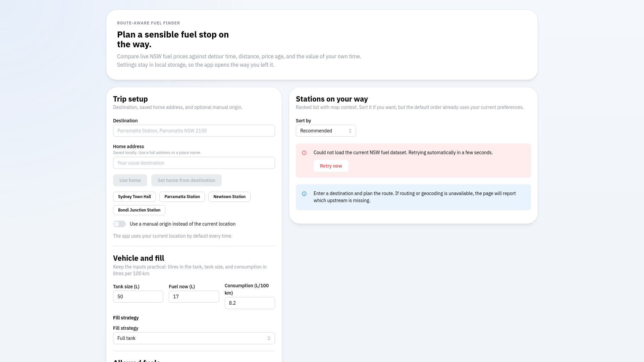Pick the Newtown Station quick destination
Screen dimensions: 644x362
pyautogui.click(x=229, y=197)
